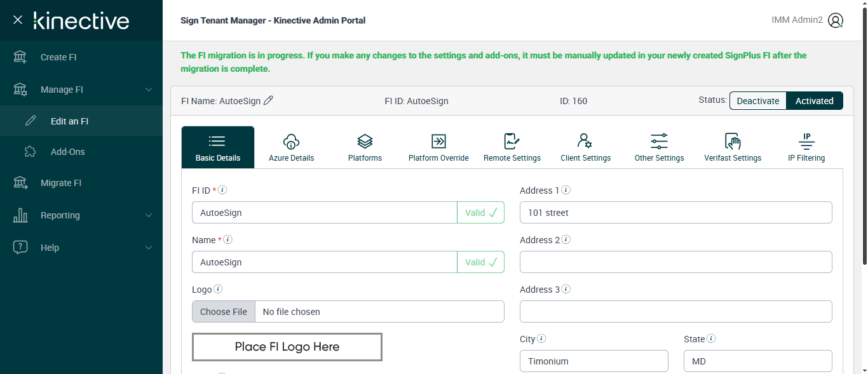Open the Verifast Settings tab
Viewport: 868px width, 374px height.
pos(733,147)
